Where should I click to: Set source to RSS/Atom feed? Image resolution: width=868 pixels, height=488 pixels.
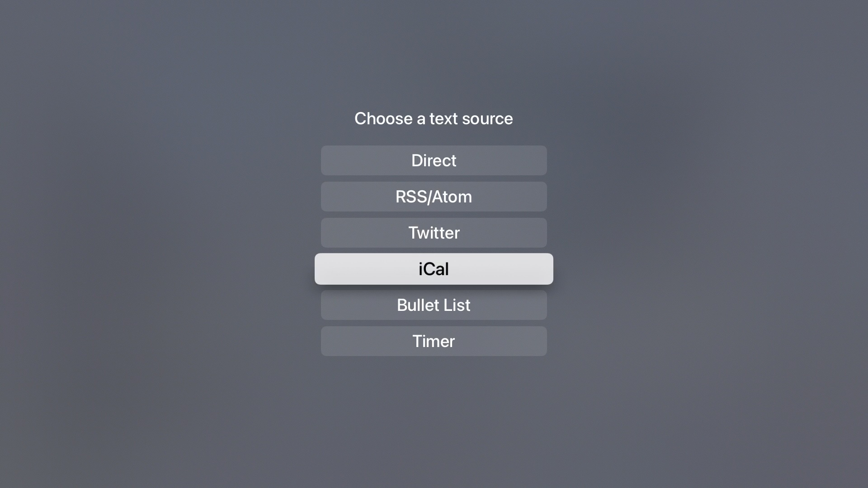pos(434,197)
